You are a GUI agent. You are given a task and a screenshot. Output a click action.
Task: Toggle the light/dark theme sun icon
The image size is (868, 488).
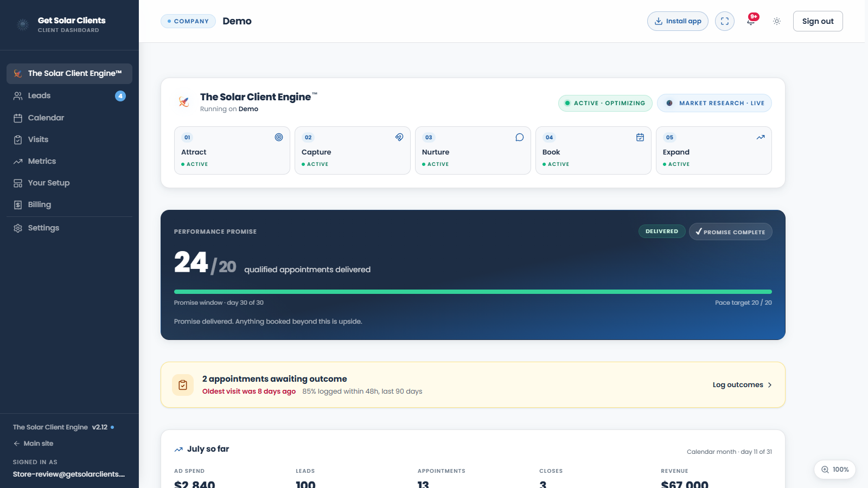click(777, 21)
